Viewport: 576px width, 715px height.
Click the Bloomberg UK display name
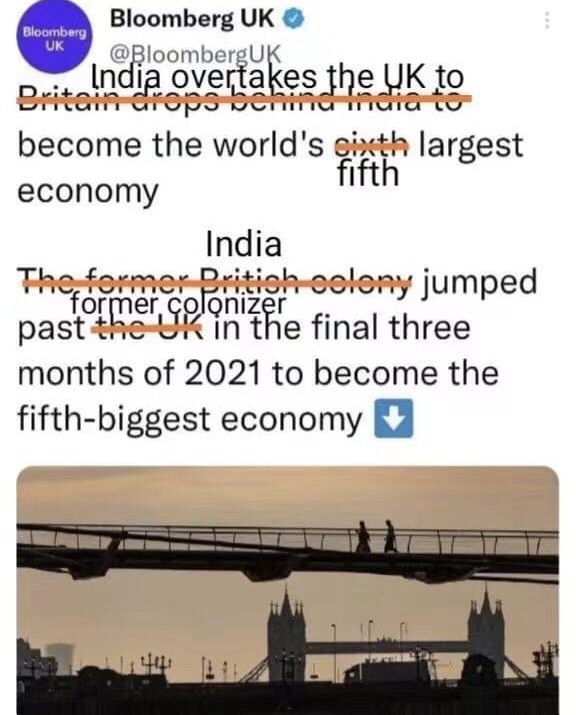[192, 19]
